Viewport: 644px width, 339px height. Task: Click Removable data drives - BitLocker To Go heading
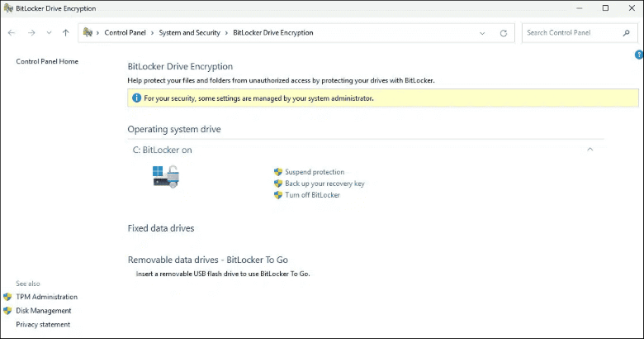click(x=208, y=260)
